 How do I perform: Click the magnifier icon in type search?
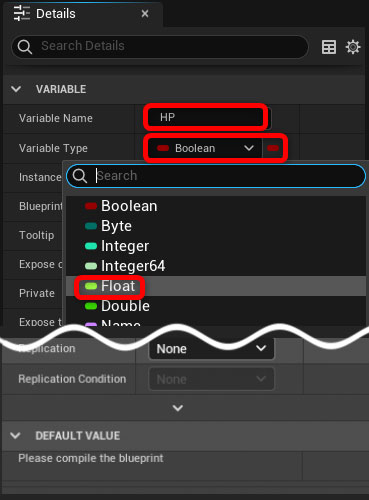coord(80,175)
